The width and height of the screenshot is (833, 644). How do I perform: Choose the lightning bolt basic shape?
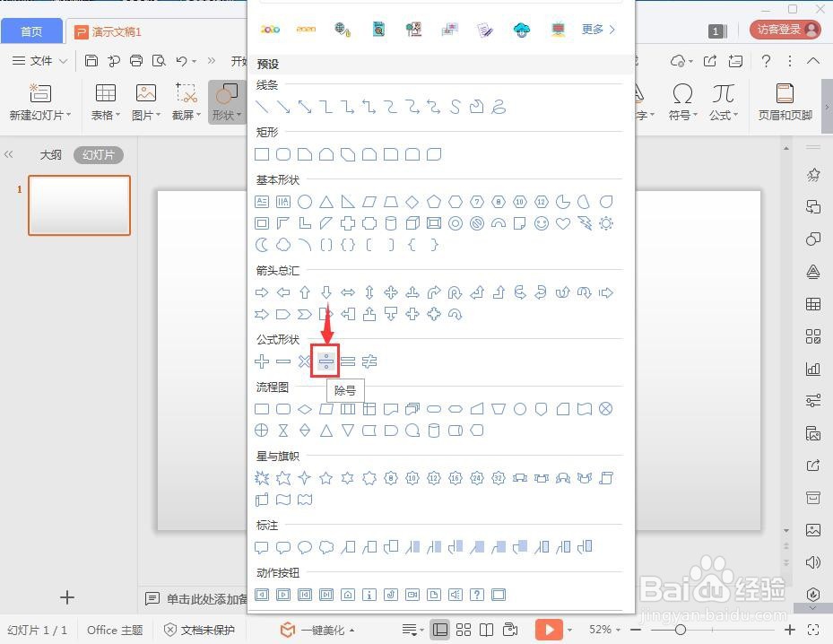[x=585, y=223]
